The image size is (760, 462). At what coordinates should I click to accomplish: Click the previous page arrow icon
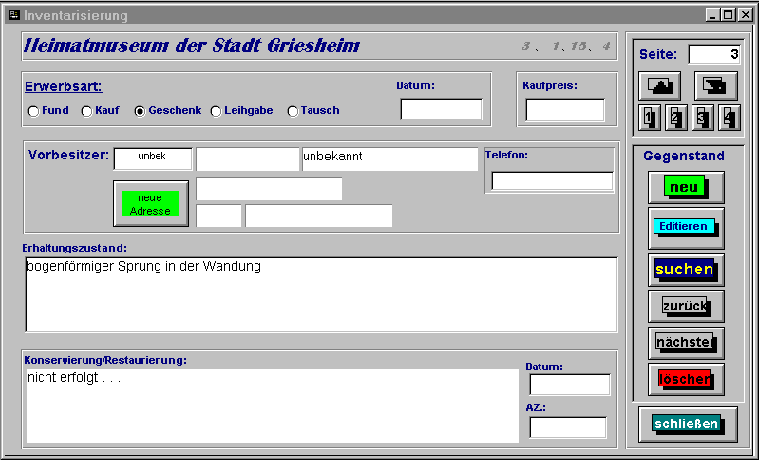point(660,86)
